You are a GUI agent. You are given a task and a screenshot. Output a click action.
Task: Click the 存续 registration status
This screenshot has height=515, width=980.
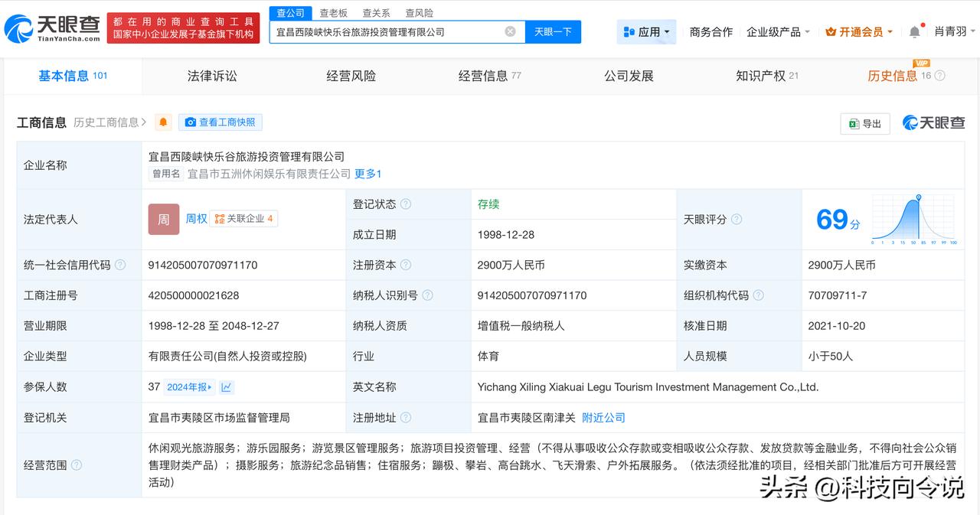coord(488,204)
